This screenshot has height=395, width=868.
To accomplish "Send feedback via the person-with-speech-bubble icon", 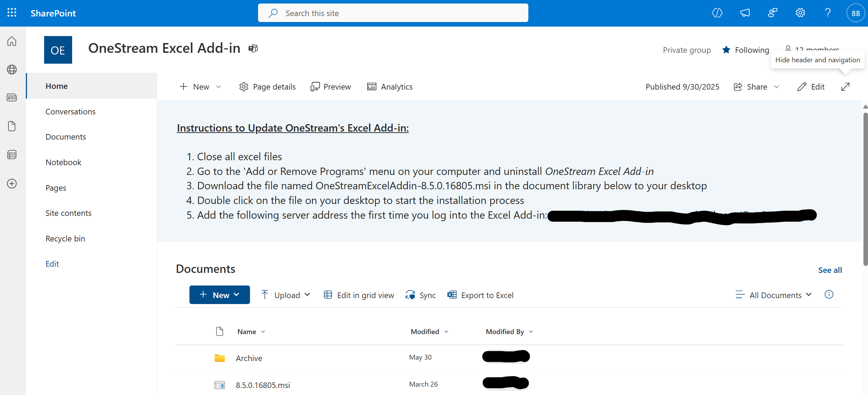I will tap(773, 13).
